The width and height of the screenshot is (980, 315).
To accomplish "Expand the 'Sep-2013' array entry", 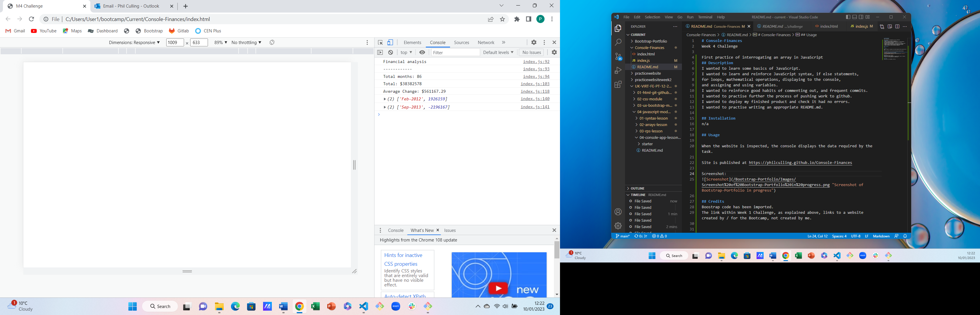I will coord(385,107).
